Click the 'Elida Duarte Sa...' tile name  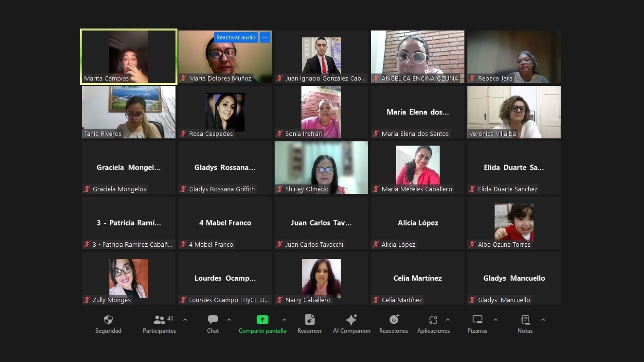pyautogui.click(x=514, y=168)
